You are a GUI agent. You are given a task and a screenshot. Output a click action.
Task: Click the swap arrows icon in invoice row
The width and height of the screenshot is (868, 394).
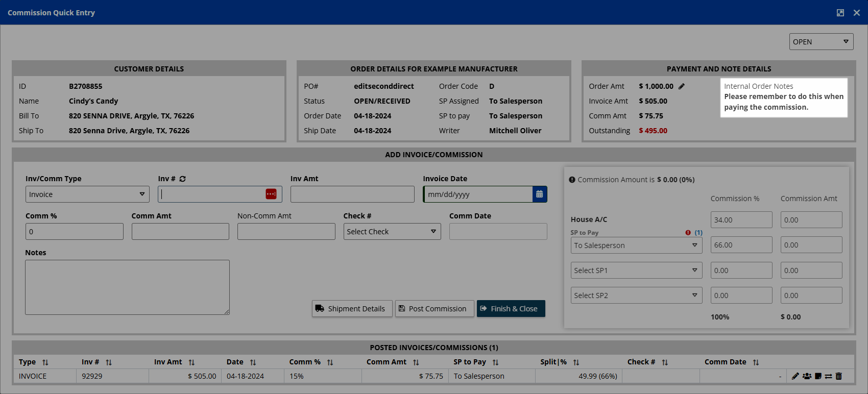(x=828, y=376)
